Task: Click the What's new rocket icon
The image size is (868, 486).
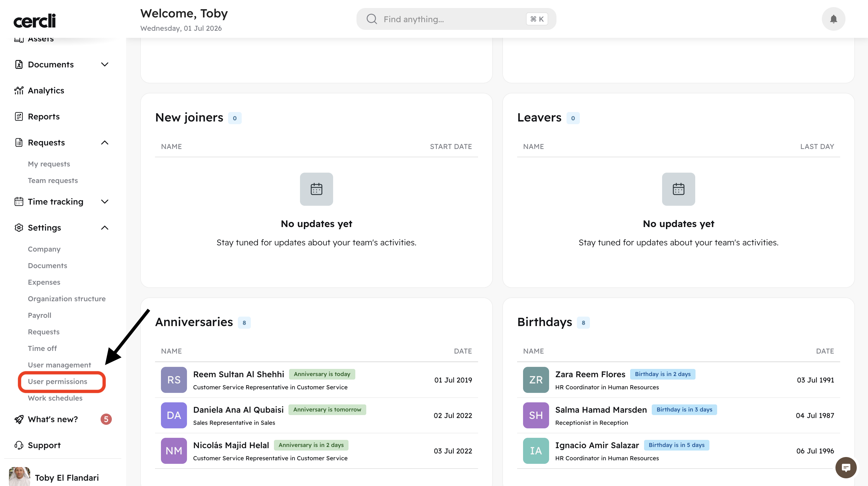Action: pos(19,419)
